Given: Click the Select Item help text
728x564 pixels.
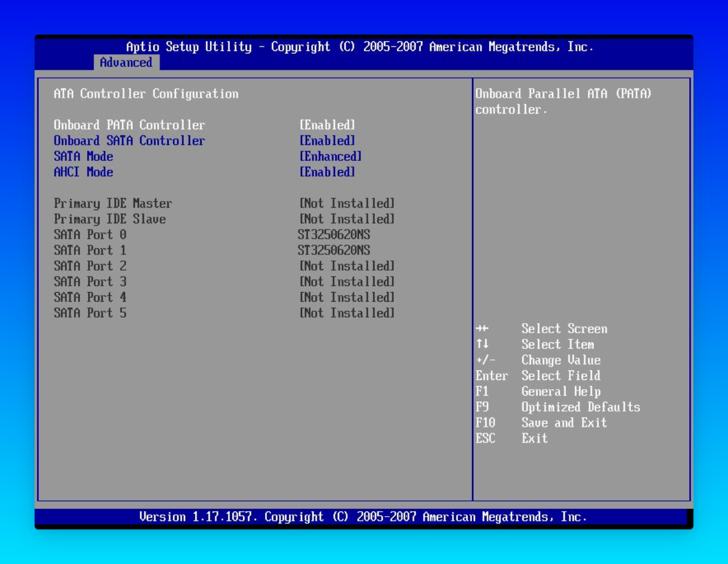Looking at the screenshot, I should (558, 344).
